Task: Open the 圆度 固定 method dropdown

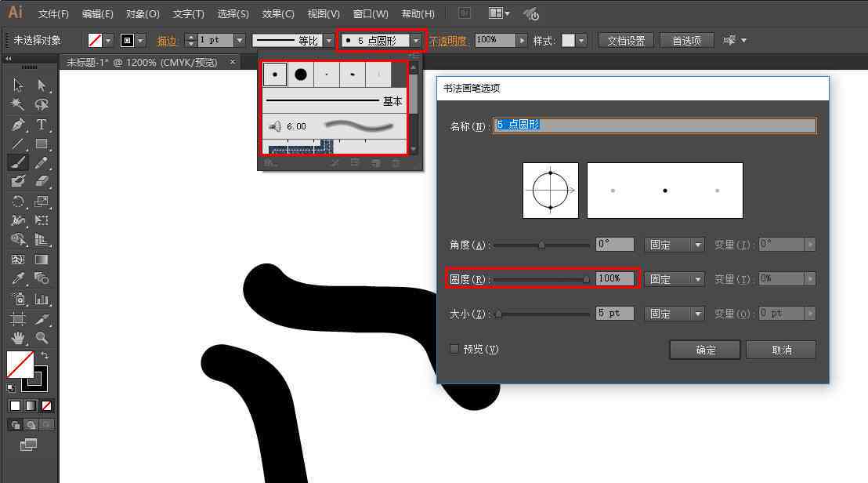Action: pos(675,279)
